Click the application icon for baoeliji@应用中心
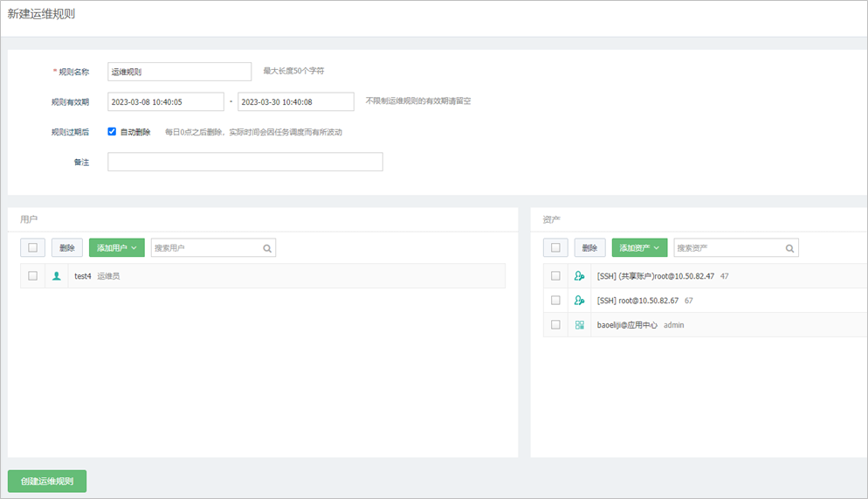The height and width of the screenshot is (499, 868). 580,325
